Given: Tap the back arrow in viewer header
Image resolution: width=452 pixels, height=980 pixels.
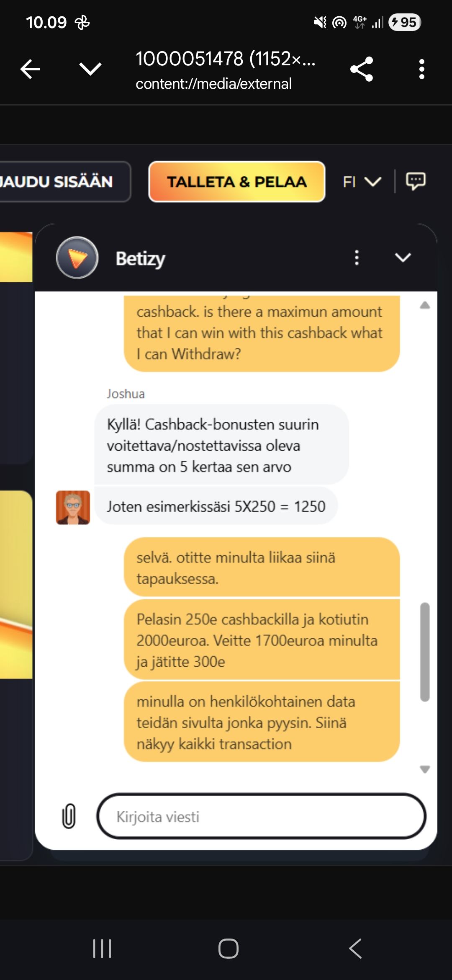Looking at the screenshot, I should (30, 69).
